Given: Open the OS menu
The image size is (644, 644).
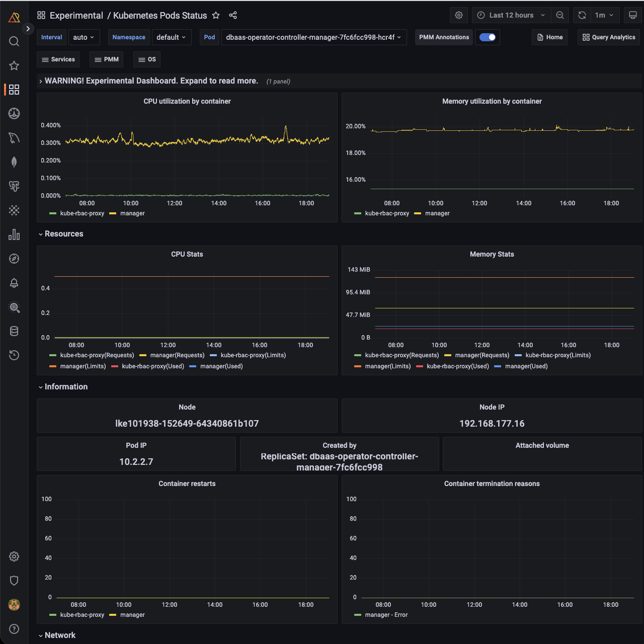Looking at the screenshot, I should [146, 59].
